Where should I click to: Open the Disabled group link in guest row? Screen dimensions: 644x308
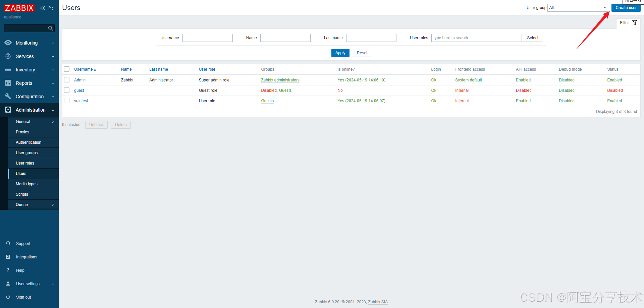point(269,90)
